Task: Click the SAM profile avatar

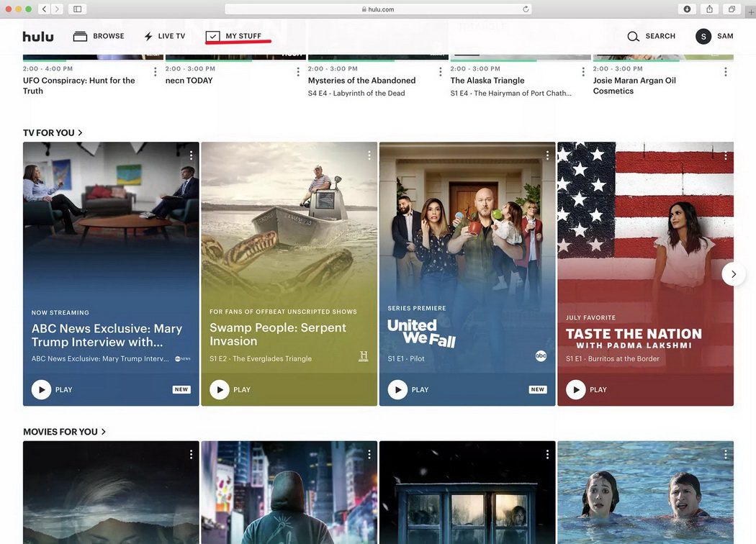Action: [703, 37]
